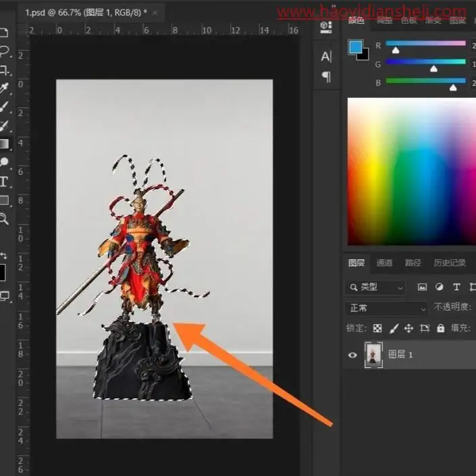Select the Zoom magnifier tool

pos(4,219)
